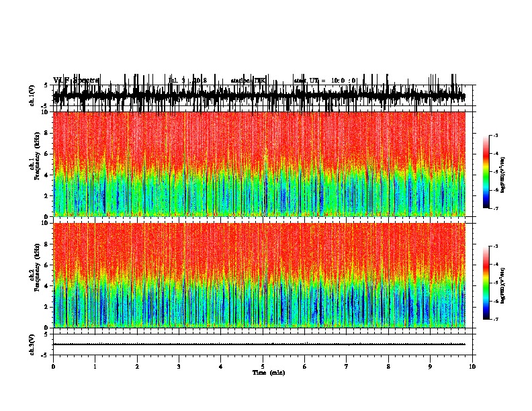Screen dimensions: 532x411
Task: Click the "-7" label on ch.1 color bar
Action: (x=495, y=208)
